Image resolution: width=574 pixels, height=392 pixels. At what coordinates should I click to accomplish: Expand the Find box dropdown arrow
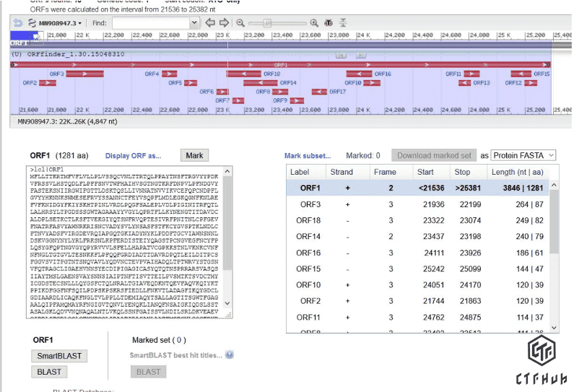[x=193, y=23]
